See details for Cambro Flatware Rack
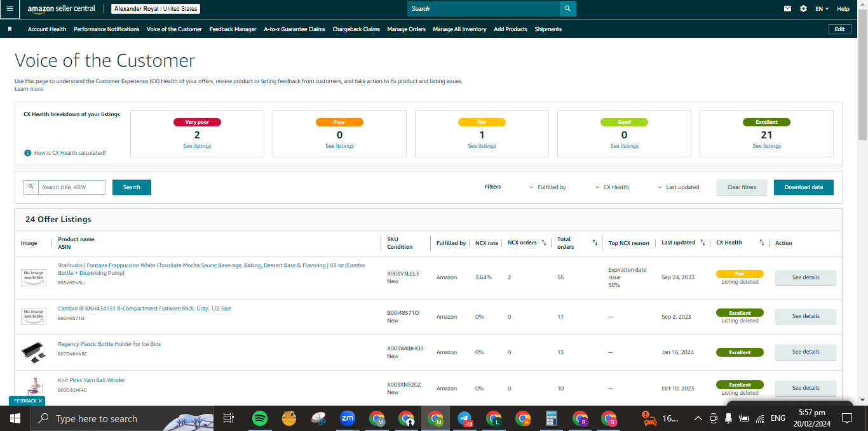This screenshot has width=868, height=431. pyautogui.click(x=805, y=316)
